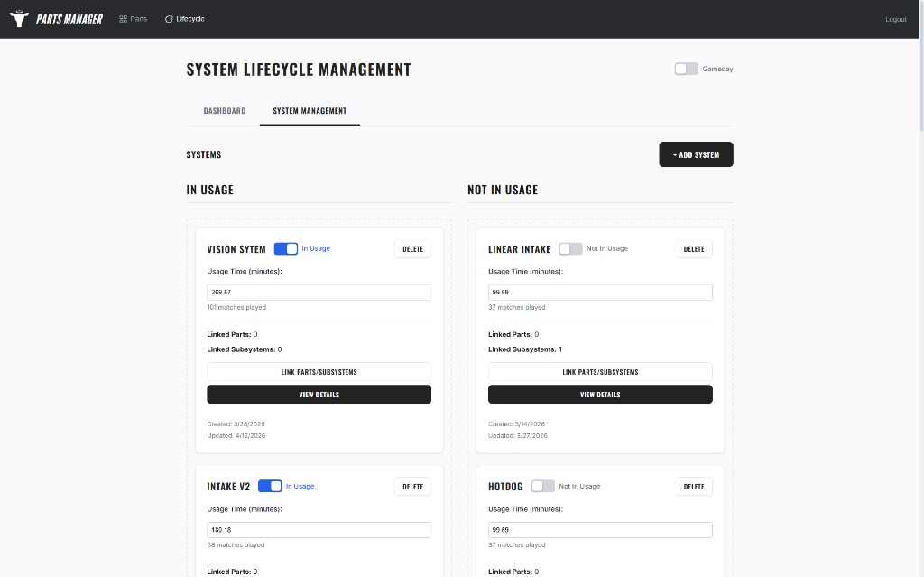Click the Logout link
The width and height of the screenshot is (924, 577).
point(895,18)
